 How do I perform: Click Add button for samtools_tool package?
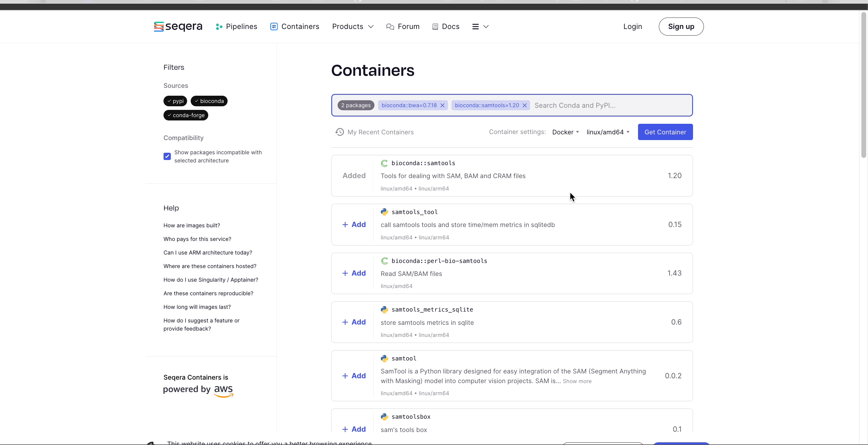tap(353, 224)
